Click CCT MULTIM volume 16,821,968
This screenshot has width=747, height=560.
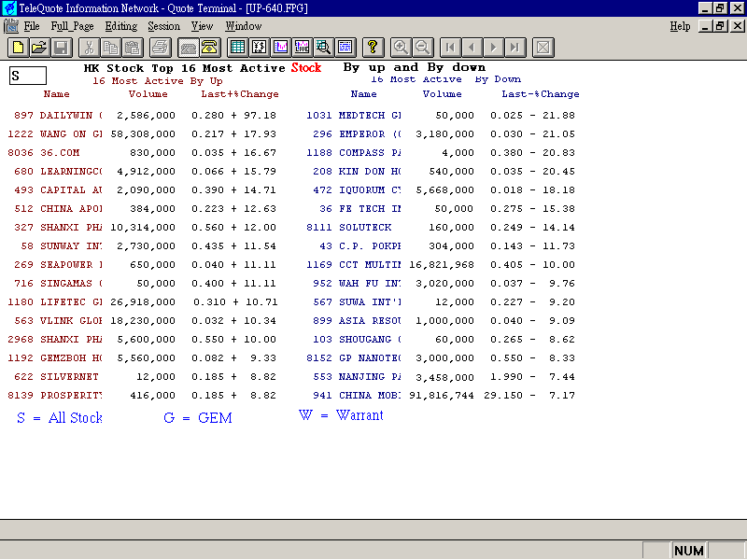441,265
